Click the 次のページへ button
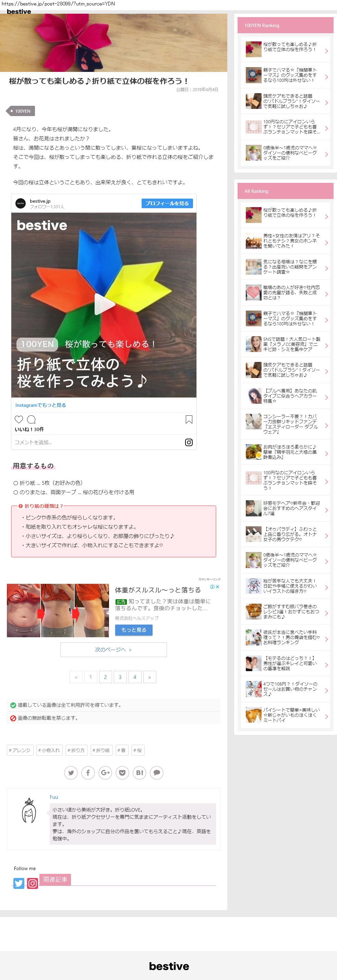 113,650
